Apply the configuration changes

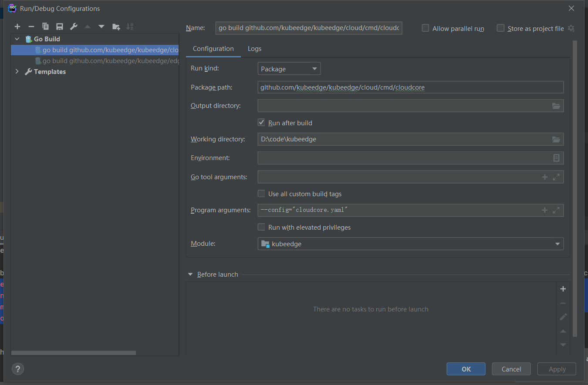pos(556,368)
